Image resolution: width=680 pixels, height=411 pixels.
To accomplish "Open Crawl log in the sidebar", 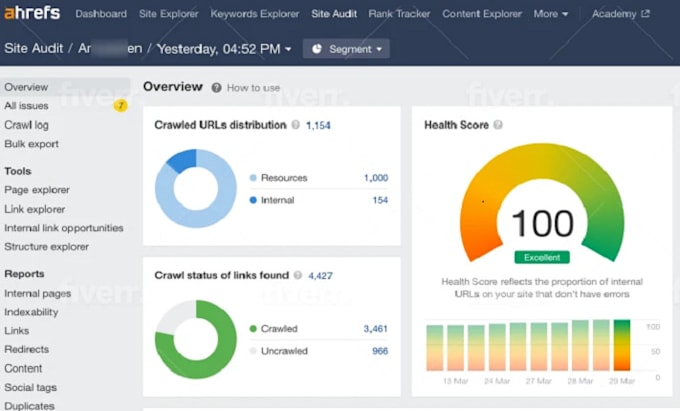I will pyautogui.click(x=26, y=125).
